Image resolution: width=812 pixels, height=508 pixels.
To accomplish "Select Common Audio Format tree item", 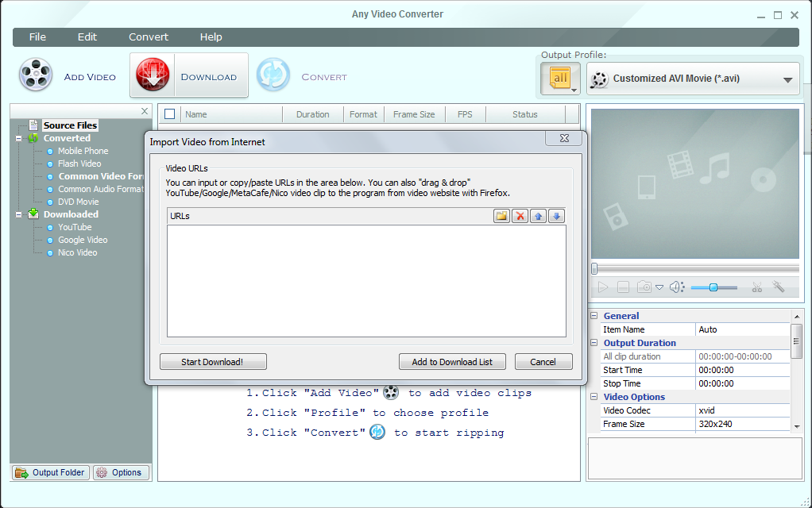I will click(x=100, y=190).
